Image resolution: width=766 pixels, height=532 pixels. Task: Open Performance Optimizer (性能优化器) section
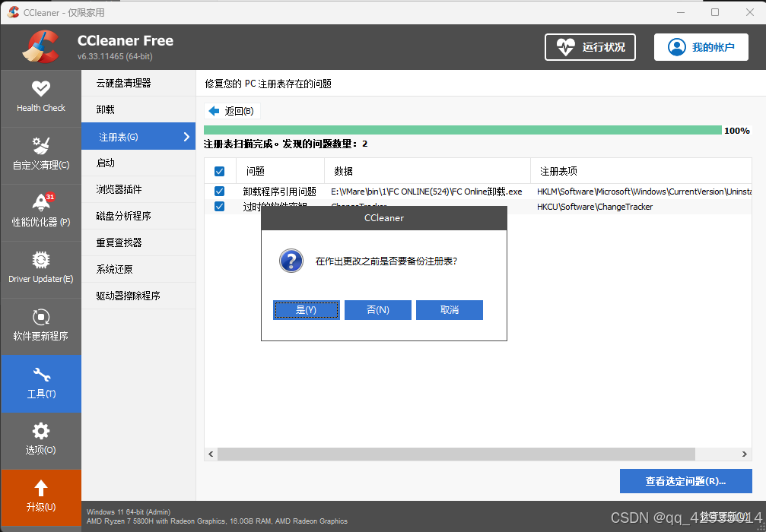(41, 213)
